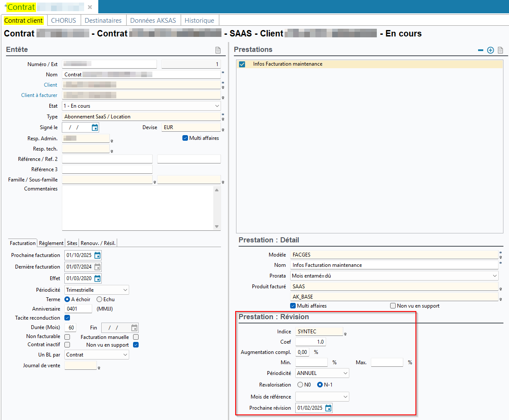
Task: Select the Echu term radio button
Action: tap(100, 299)
